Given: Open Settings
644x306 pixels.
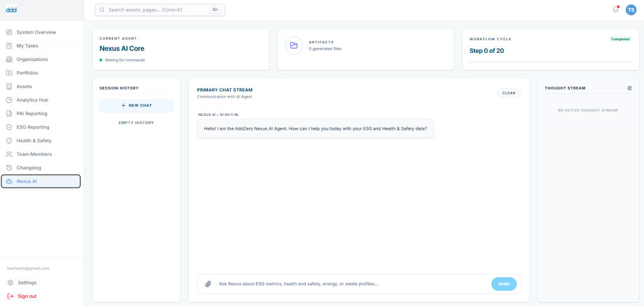Looking at the screenshot, I should (x=41, y=283).
